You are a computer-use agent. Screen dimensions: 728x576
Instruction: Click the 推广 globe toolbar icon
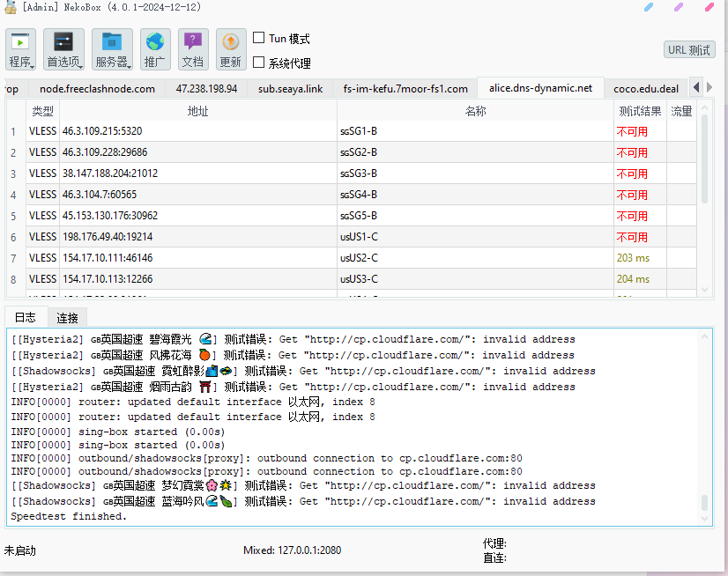[x=155, y=49]
